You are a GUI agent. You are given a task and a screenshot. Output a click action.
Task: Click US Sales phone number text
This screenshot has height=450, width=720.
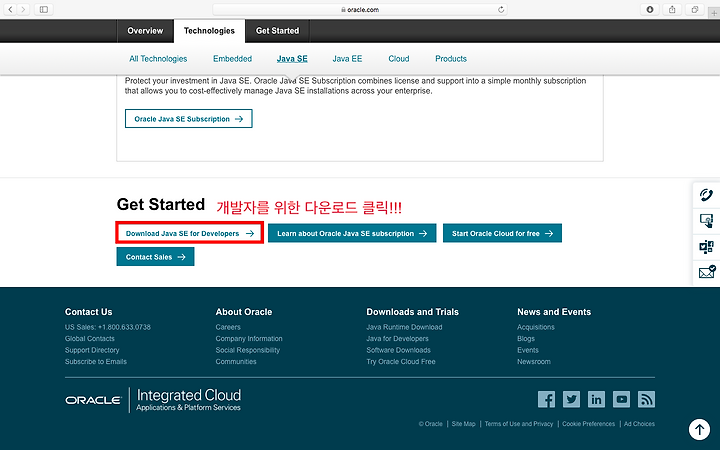pyautogui.click(x=107, y=327)
